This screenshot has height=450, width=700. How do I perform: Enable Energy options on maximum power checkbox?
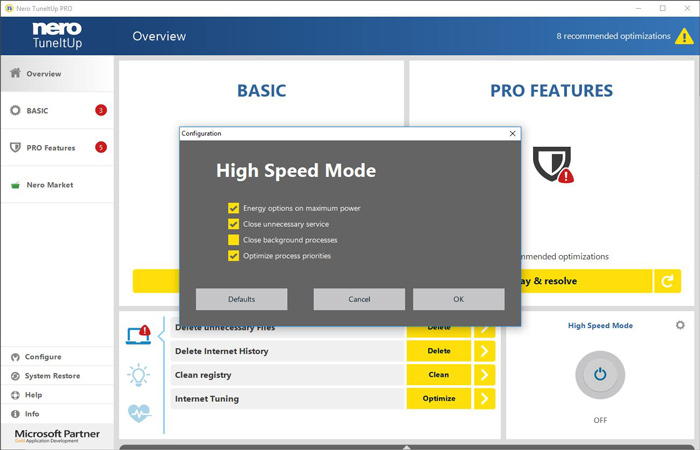point(233,208)
